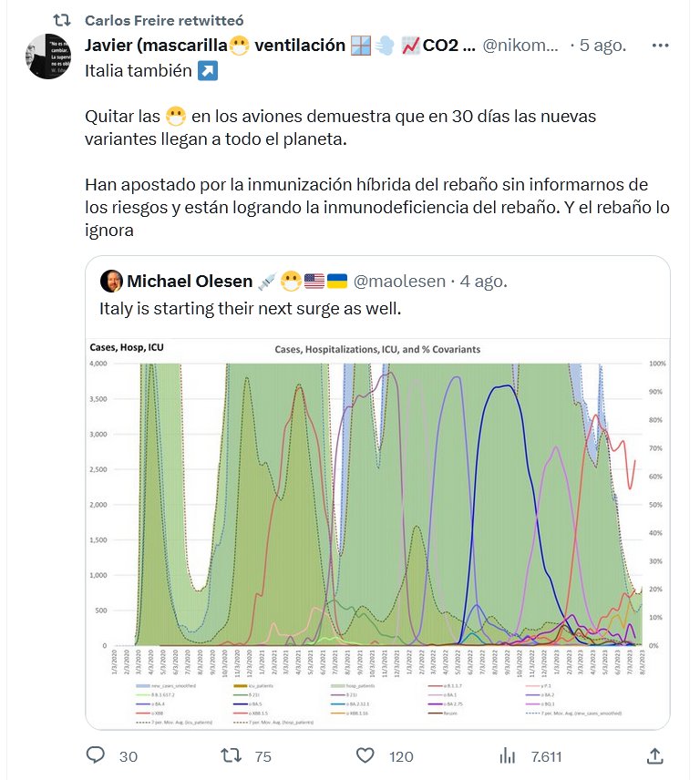The width and height of the screenshot is (700, 780).
Task: Click Javier's profile avatar
Action: tap(48, 56)
